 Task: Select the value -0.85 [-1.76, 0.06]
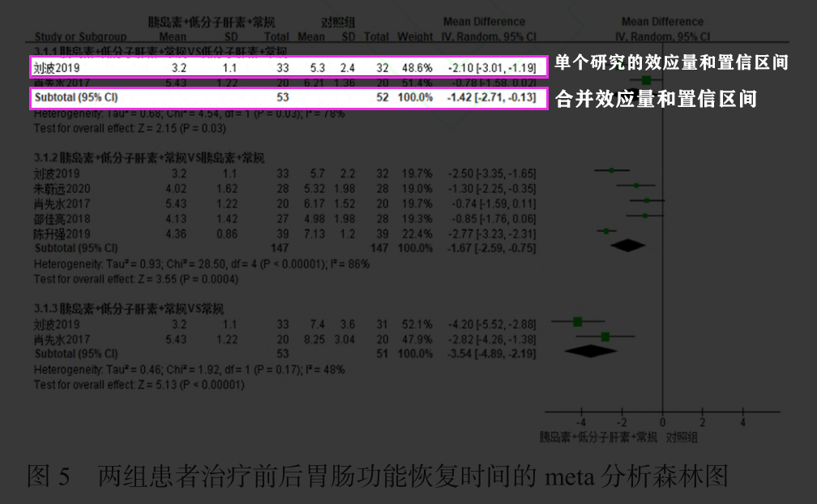(x=493, y=219)
